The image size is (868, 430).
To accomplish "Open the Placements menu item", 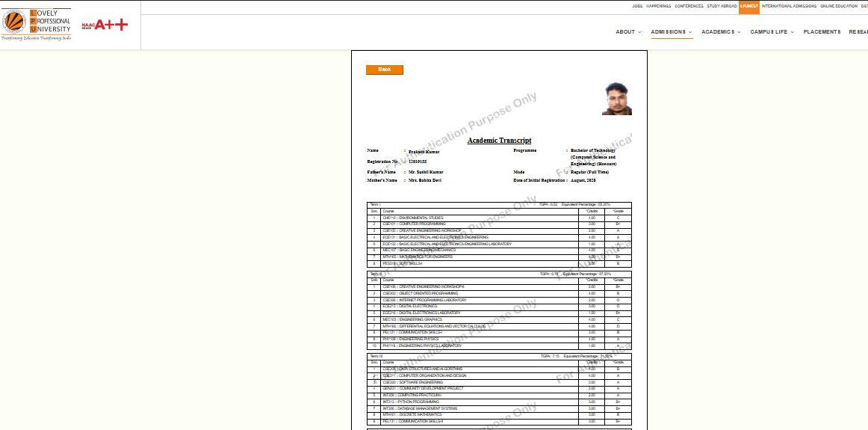I will pyautogui.click(x=822, y=32).
